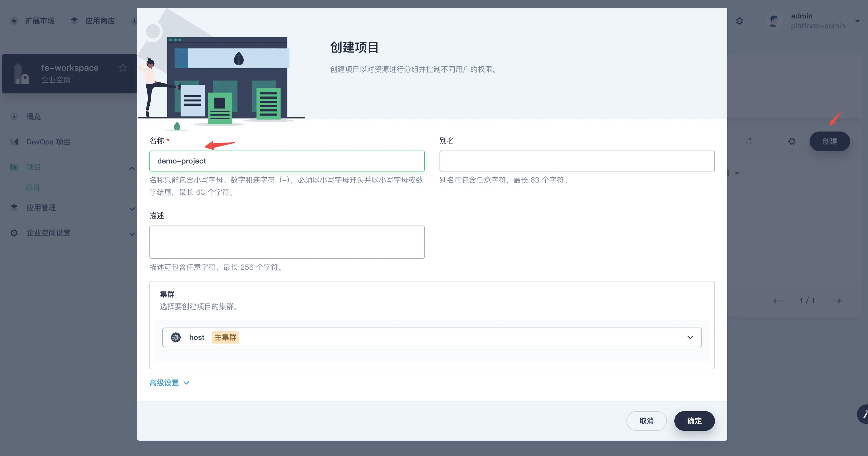Viewport: 868px width, 456px height.
Task: Click the top bar settings gear icon
Action: tap(739, 21)
